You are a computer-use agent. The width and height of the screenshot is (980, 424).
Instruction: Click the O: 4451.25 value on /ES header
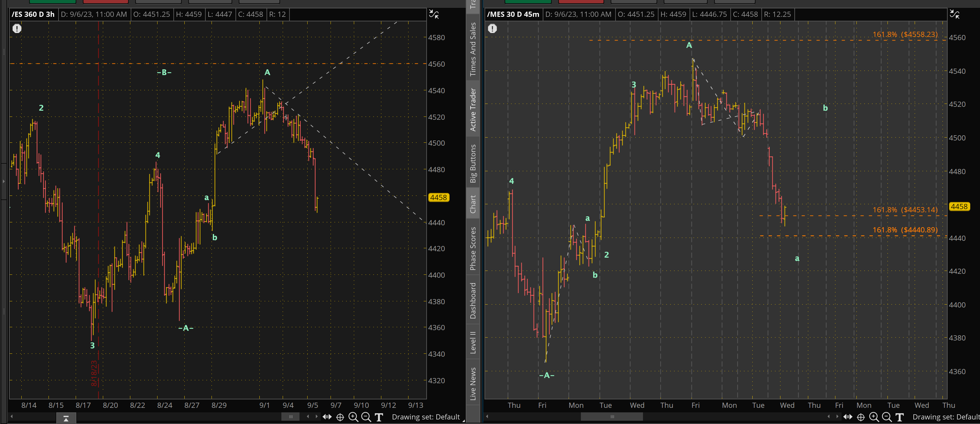point(151,15)
